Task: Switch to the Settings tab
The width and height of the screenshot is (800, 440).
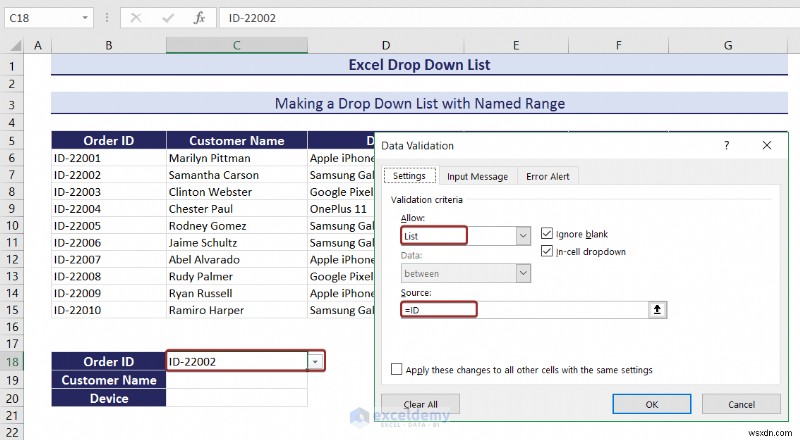Action: (x=409, y=176)
